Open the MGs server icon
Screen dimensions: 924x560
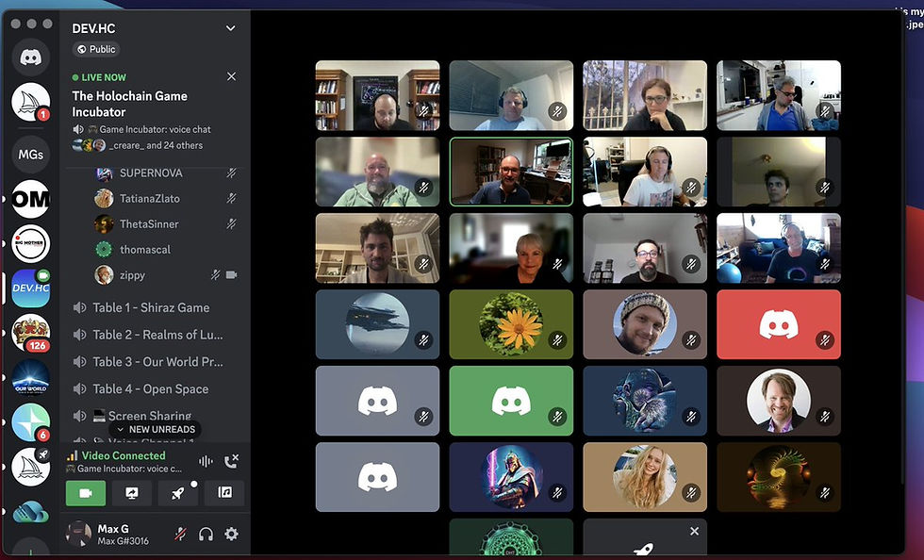coord(30,155)
